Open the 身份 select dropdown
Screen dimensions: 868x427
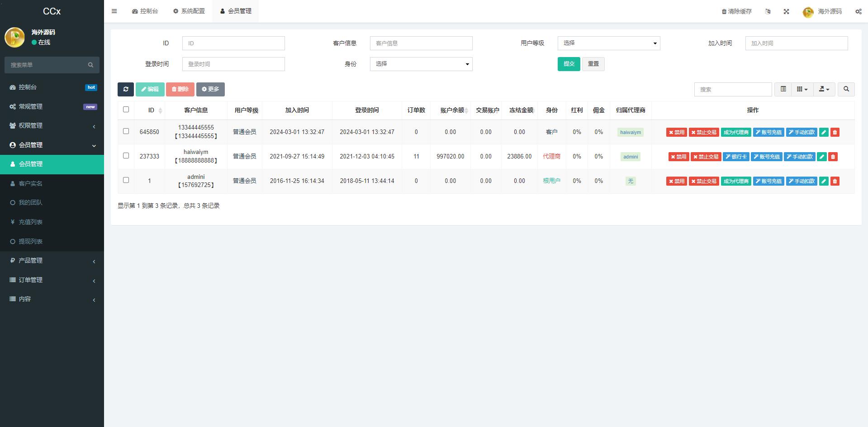(x=421, y=64)
